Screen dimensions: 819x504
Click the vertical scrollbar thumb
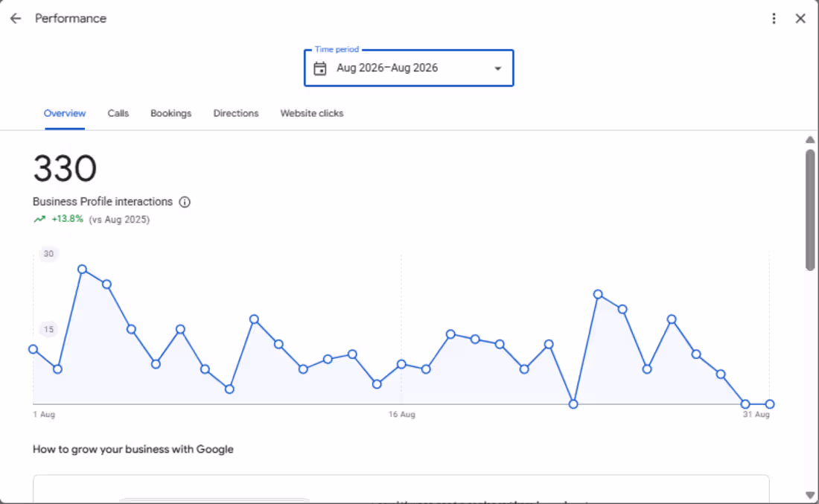coord(810,210)
